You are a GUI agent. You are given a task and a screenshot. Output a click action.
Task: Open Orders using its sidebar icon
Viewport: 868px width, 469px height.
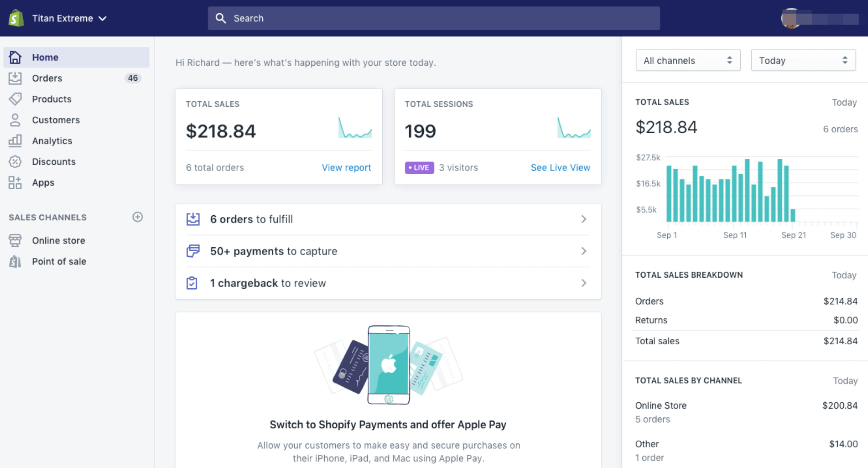point(15,78)
